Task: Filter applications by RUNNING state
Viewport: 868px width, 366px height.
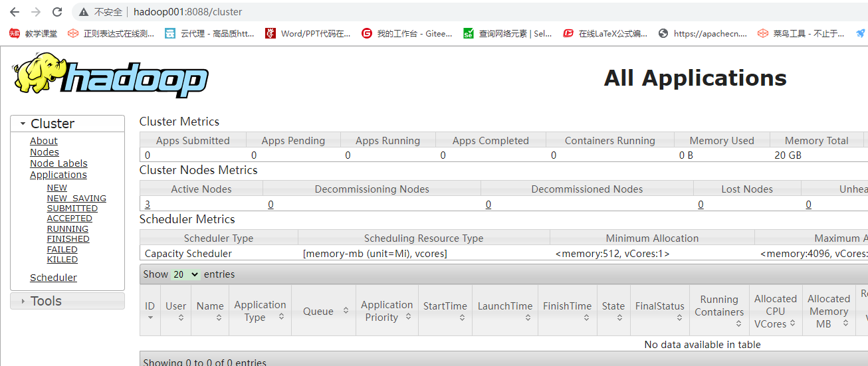Action: click(68, 229)
